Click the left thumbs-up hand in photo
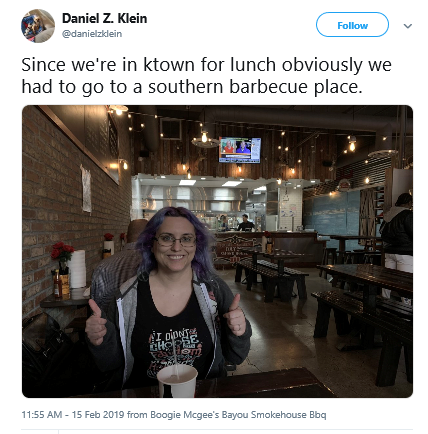Image resolution: width=428 pixels, height=434 pixels. click(96, 323)
